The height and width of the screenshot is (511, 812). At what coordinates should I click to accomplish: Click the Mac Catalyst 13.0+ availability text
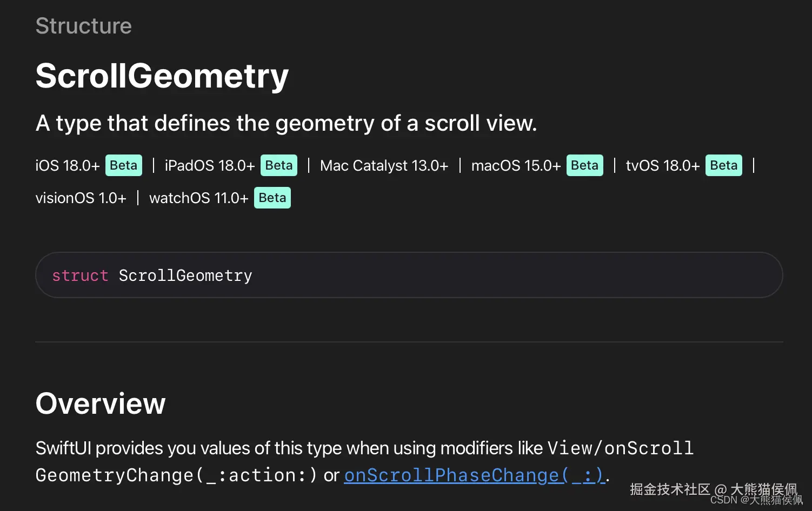384,165
